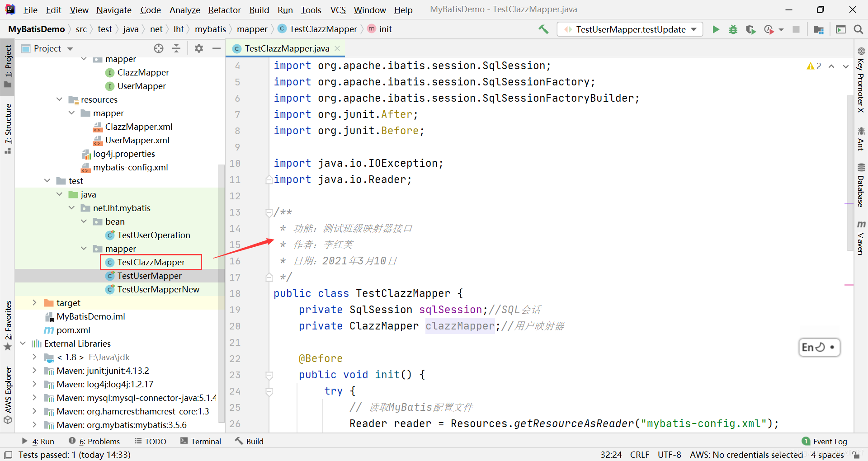This screenshot has height=461, width=868.
Task: Click the Locate/Select Opened File target icon
Action: 158,48
